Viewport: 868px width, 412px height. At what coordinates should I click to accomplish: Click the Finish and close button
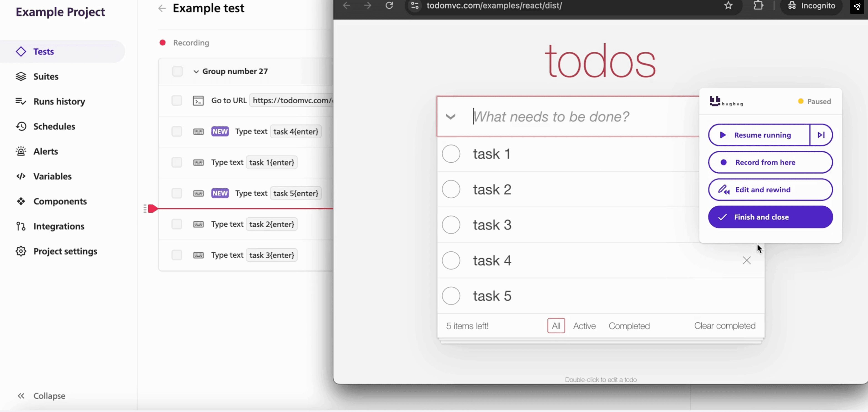[x=770, y=217]
